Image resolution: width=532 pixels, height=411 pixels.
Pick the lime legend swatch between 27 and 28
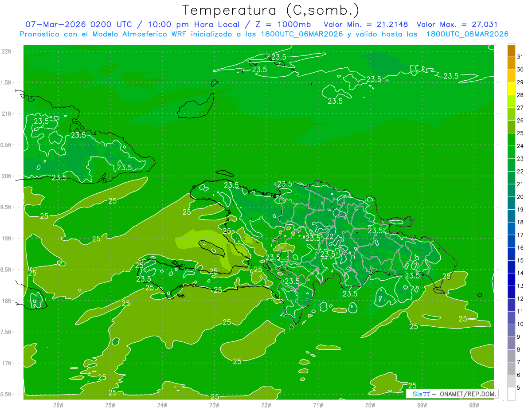click(x=511, y=102)
